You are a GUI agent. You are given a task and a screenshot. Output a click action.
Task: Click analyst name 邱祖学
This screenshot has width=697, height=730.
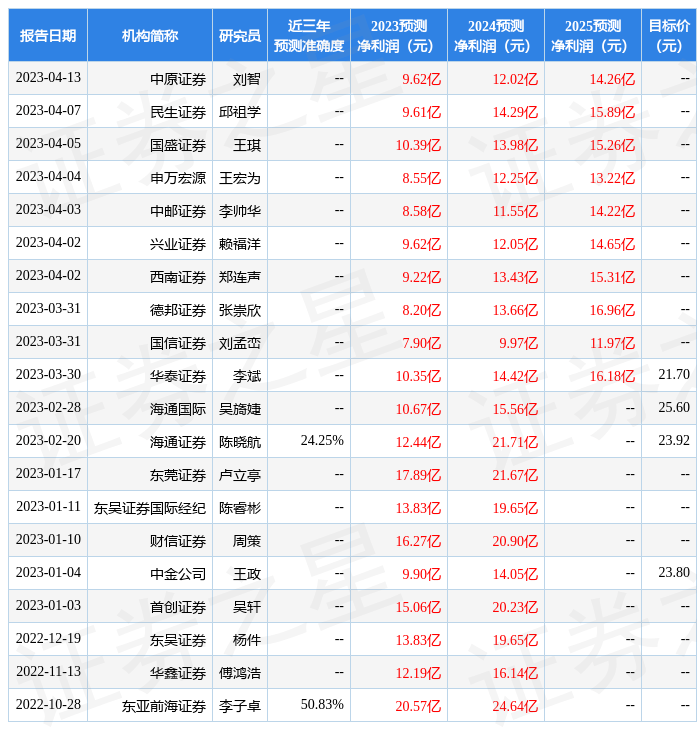pyautogui.click(x=240, y=112)
